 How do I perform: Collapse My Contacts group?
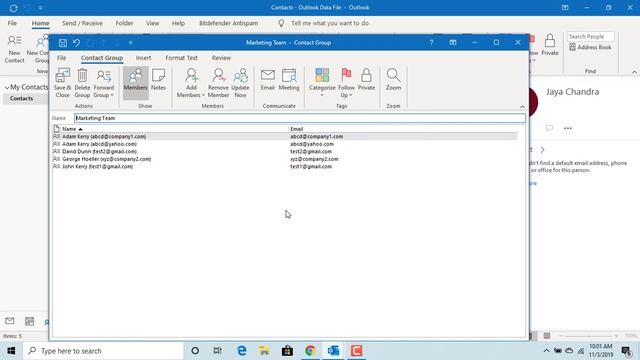[7, 87]
